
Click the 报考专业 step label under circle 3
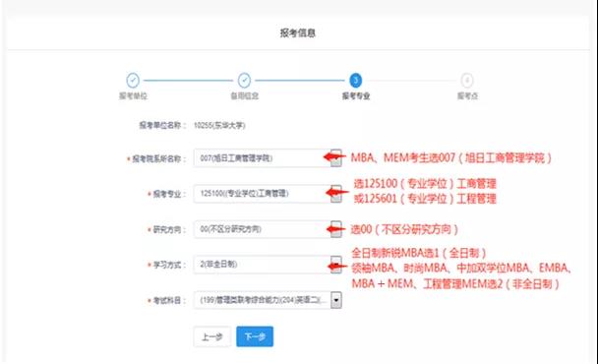pos(356,96)
